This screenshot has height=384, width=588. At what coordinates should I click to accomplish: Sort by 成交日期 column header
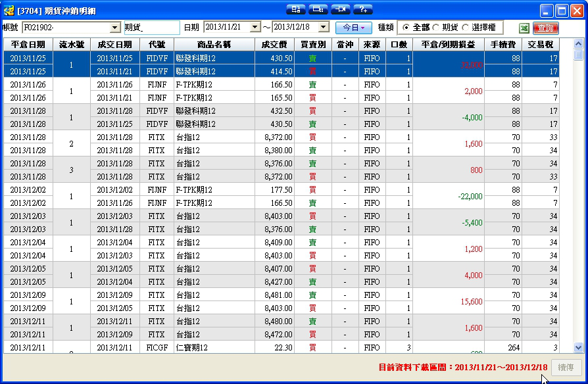(114, 45)
